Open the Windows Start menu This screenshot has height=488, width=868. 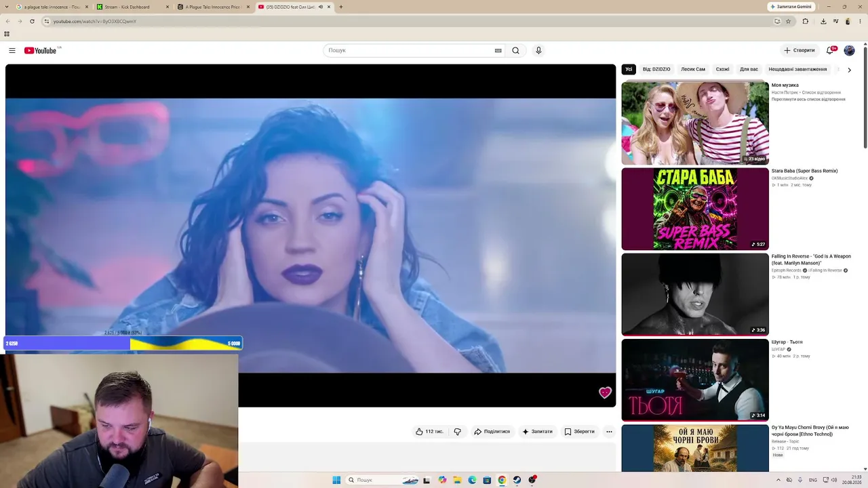336,480
